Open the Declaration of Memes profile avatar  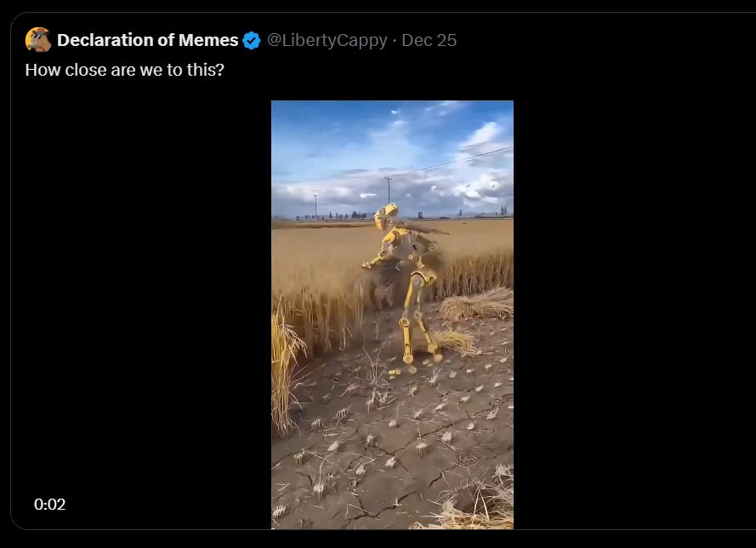click(38, 40)
